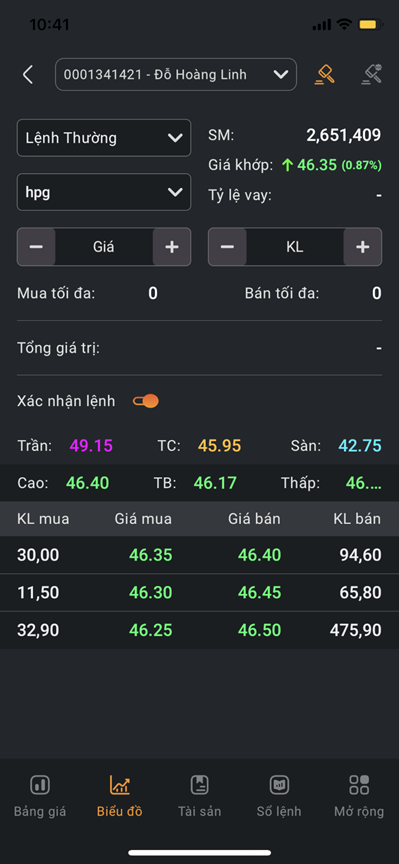
Task: Expand the hpg stock symbol dropdown
Action: [x=104, y=192]
